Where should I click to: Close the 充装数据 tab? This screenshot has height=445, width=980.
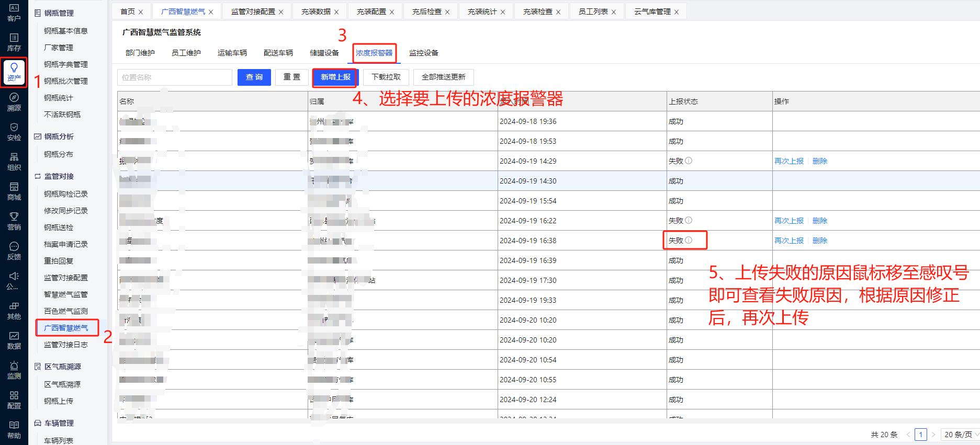tap(336, 12)
